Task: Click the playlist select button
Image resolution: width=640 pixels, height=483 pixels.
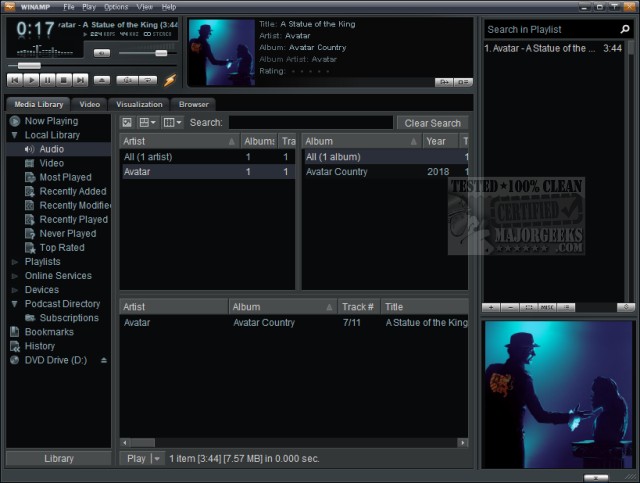Action: [x=529, y=307]
